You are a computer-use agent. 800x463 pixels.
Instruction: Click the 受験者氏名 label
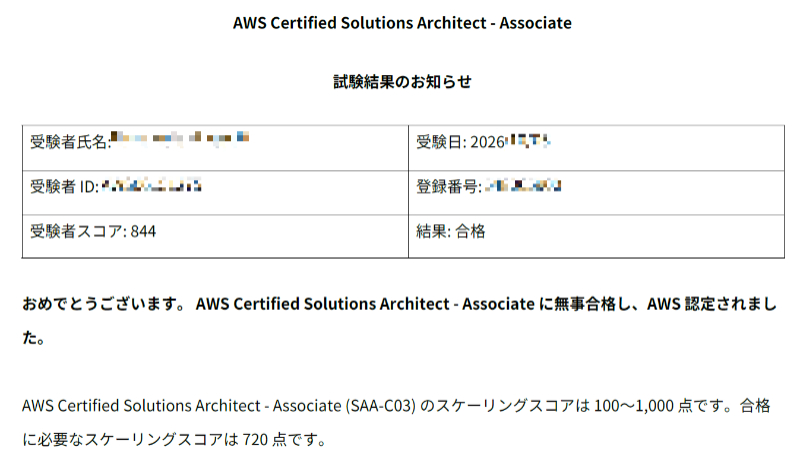coord(69,141)
